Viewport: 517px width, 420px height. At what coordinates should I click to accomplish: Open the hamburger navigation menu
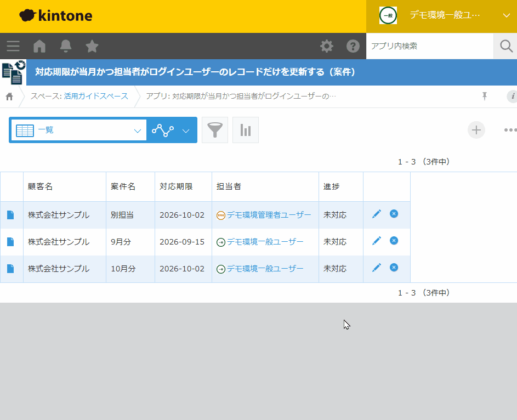[13, 46]
